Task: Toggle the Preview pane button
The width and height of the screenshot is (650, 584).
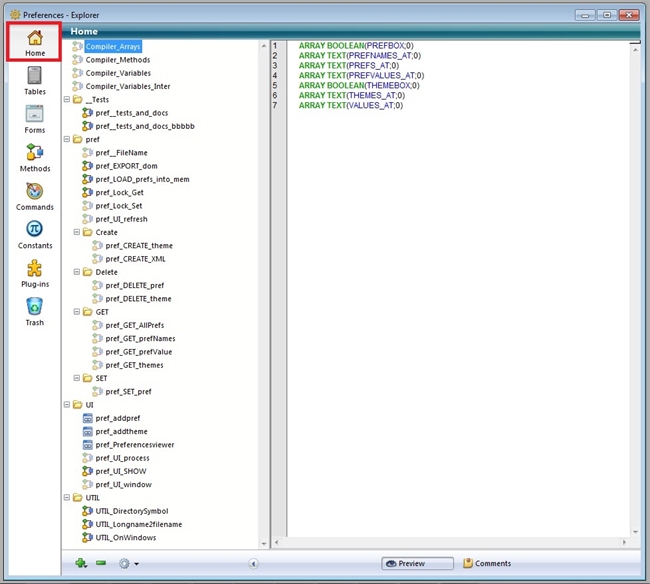Action: 417,563
